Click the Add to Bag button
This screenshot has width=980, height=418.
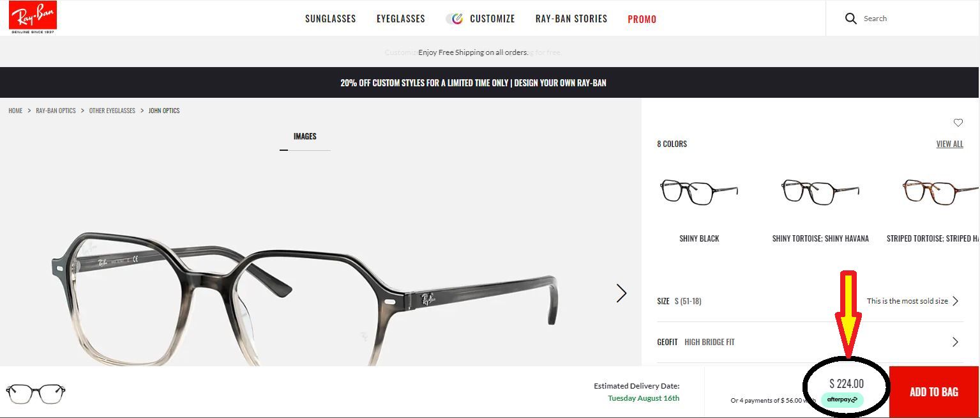[x=933, y=392]
